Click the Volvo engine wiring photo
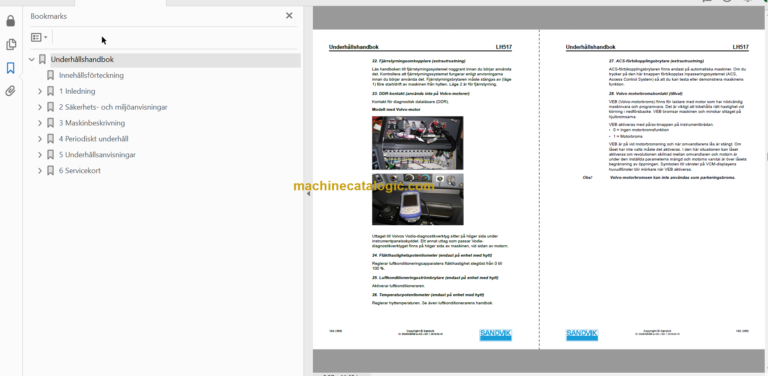Viewport: 768px width, 376px height. (x=417, y=143)
